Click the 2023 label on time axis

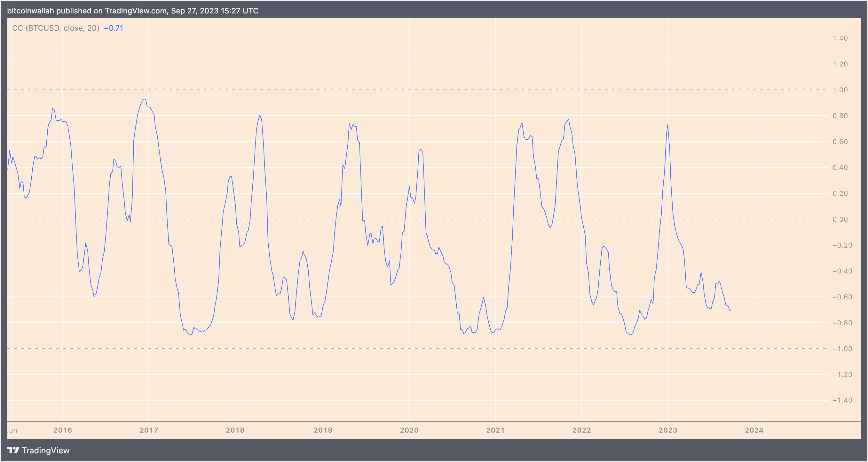[x=668, y=430]
